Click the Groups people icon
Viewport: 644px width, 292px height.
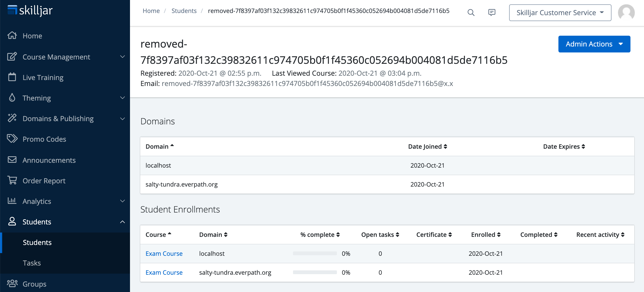click(12, 284)
